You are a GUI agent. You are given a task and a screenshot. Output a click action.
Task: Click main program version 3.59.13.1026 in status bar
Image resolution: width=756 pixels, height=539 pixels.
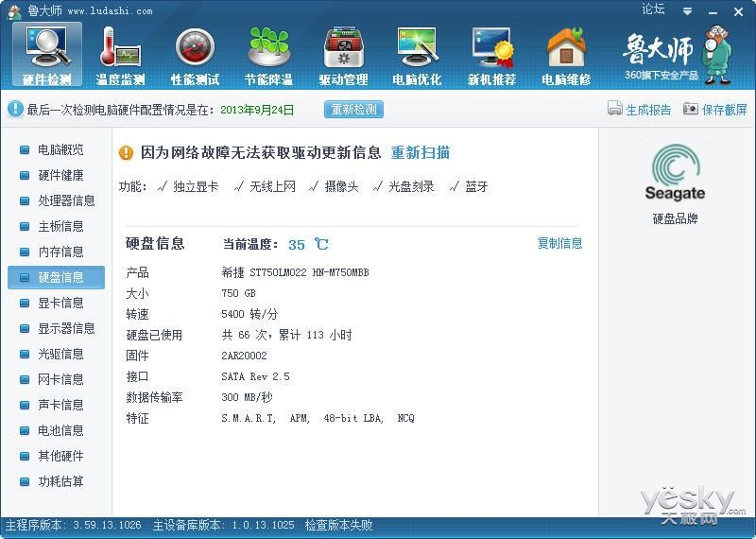[x=107, y=525]
